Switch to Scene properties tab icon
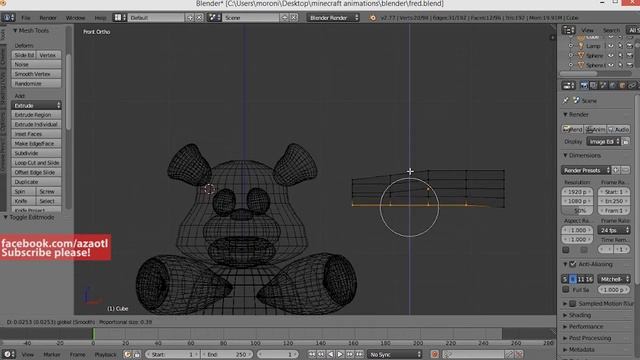This screenshot has width=640, height=360. tap(603, 85)
